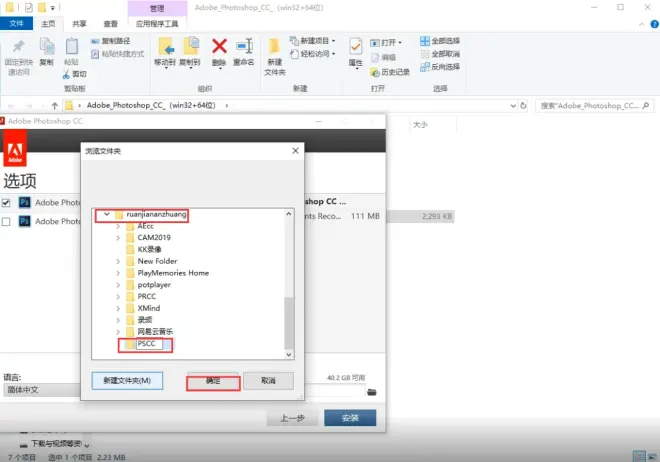Switch to the 主页 Home ribbon tab
This screenshot has height=462, width=660.
tap(48, 24)
